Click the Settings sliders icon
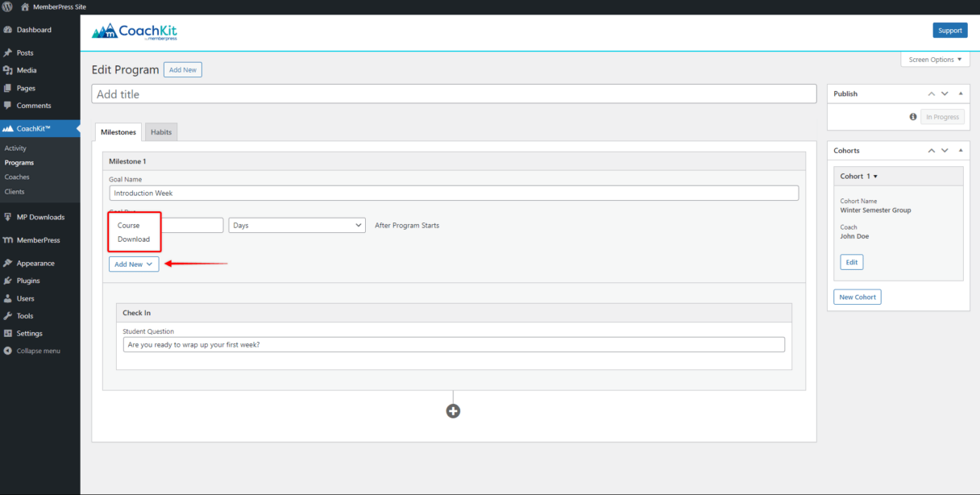The width and height of the screenshot is (980, 495). pos(8,333)
